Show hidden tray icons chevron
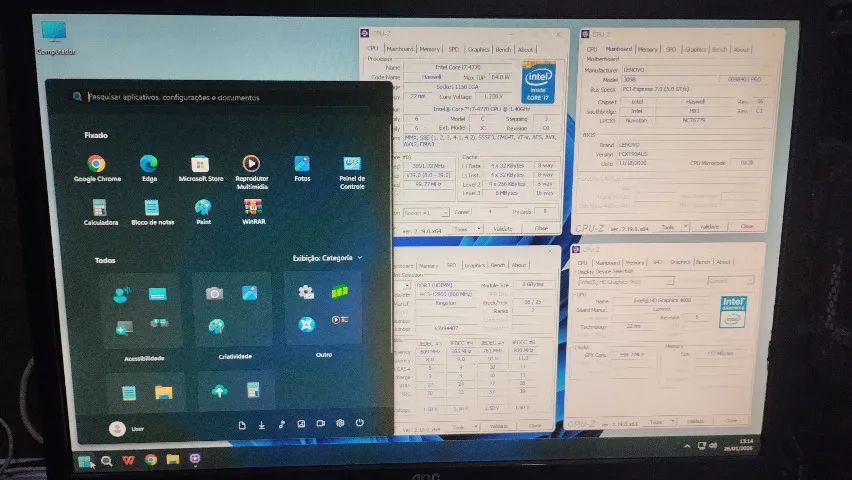The image size is (852, 480). pyautogui.click(x=687, y=446)
